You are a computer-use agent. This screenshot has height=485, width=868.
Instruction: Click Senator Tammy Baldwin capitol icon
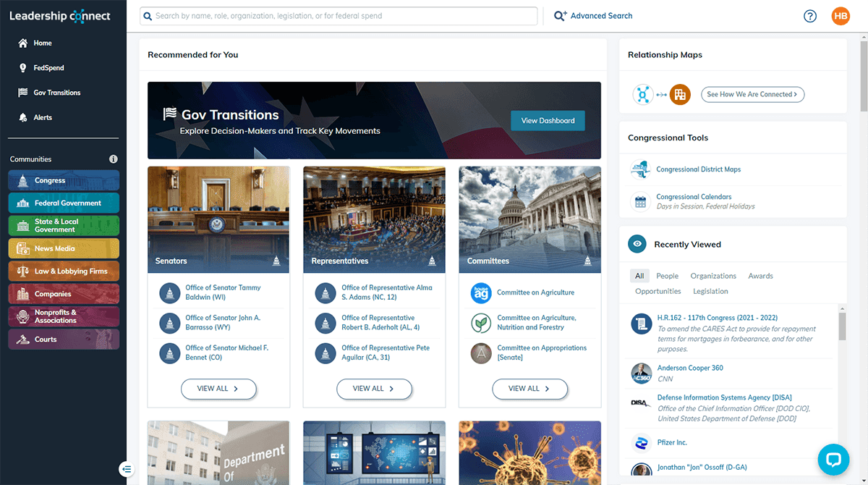click(169, 293)
